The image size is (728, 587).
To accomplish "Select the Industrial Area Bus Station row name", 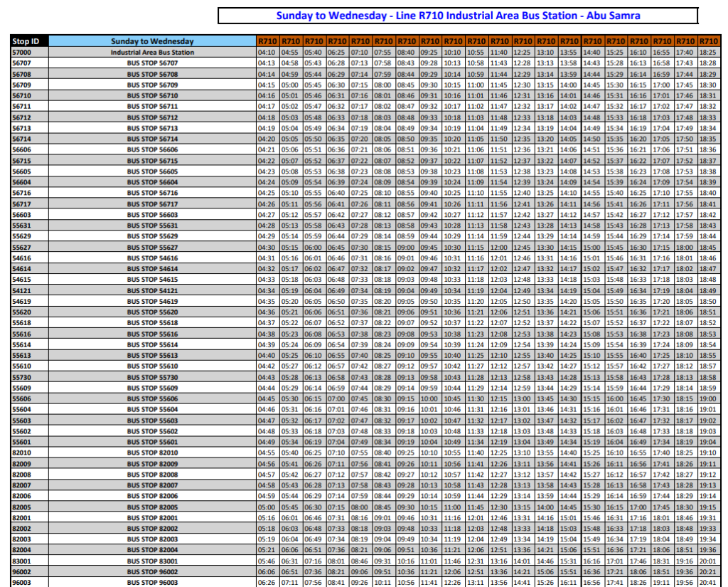I will pos(152,53).
